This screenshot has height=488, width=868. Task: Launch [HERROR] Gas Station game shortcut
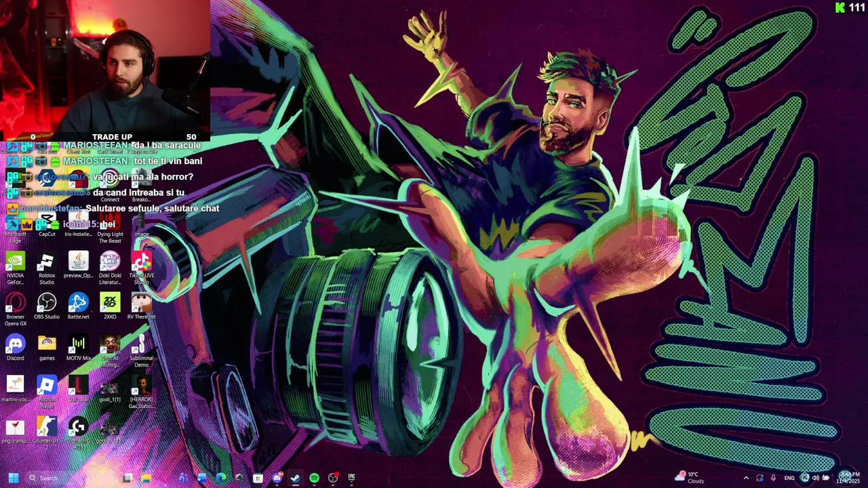141,392
